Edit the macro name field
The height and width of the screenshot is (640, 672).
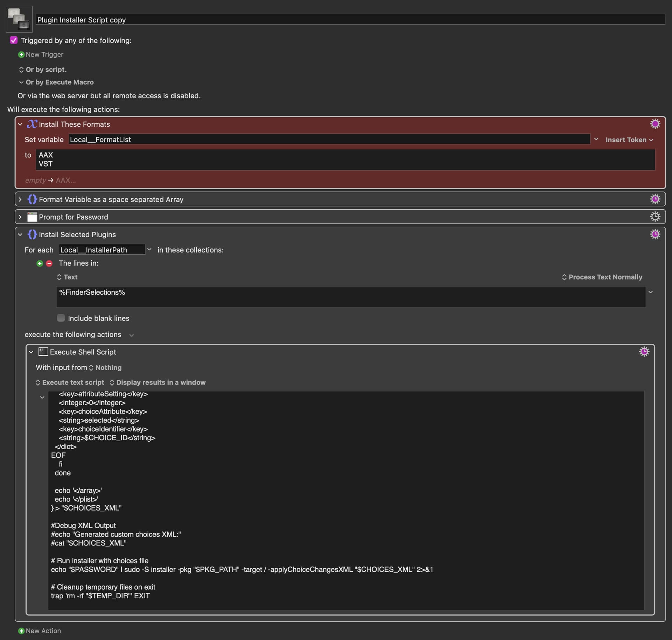click(350, 20)
